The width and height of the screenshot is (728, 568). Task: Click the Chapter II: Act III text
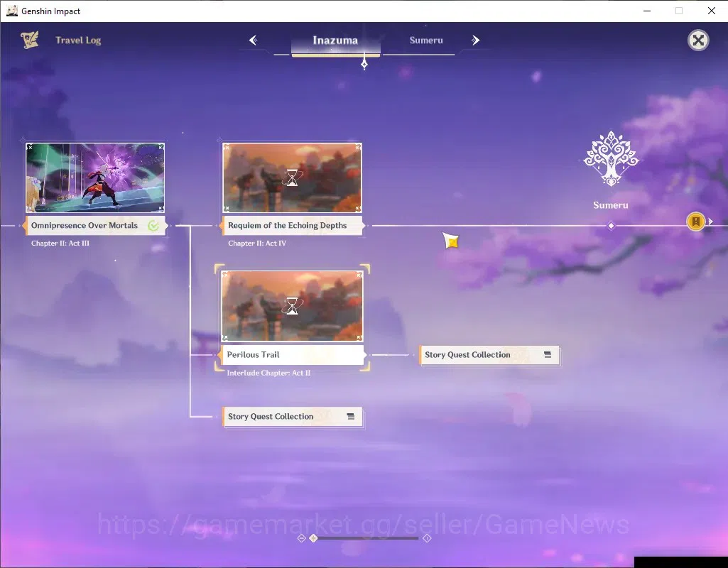(60, 243)
